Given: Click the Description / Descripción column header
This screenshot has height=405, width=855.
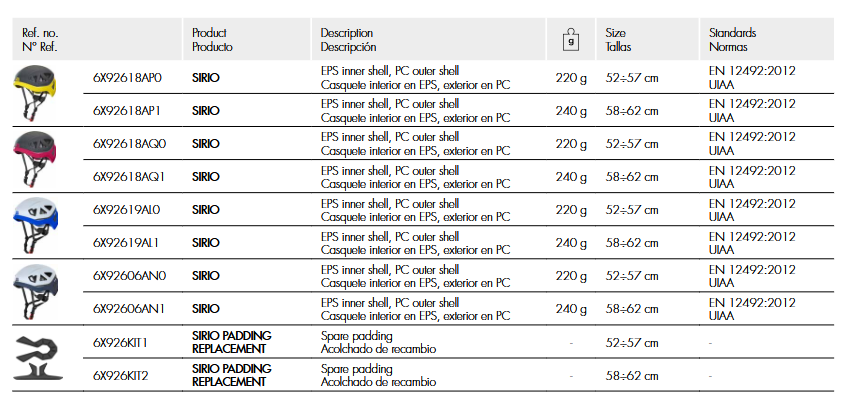Looking at the screenshot, I should (x=348, y=40).
